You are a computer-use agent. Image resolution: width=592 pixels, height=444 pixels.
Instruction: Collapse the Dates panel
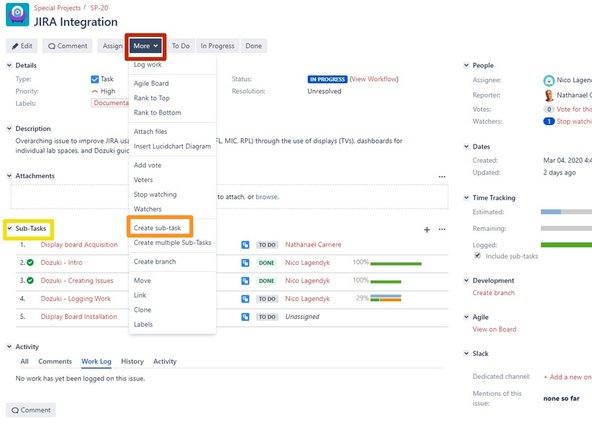(466, 146)
